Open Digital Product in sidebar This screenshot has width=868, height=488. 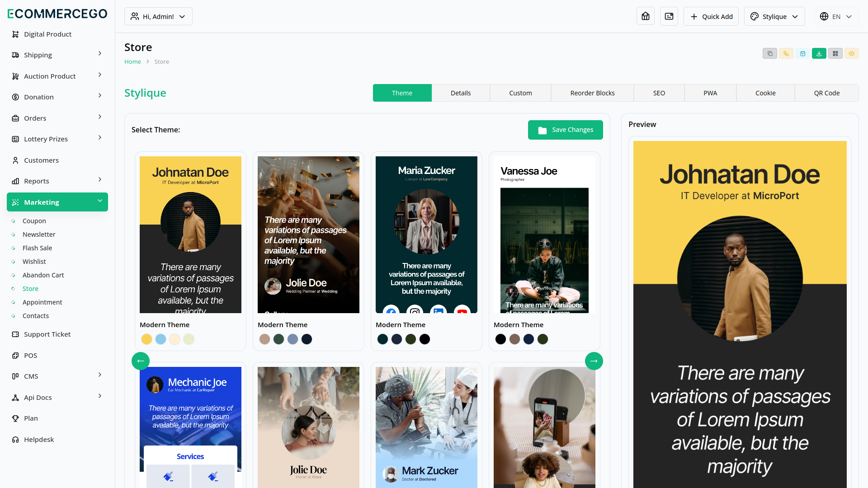click(x=57, y=34)
